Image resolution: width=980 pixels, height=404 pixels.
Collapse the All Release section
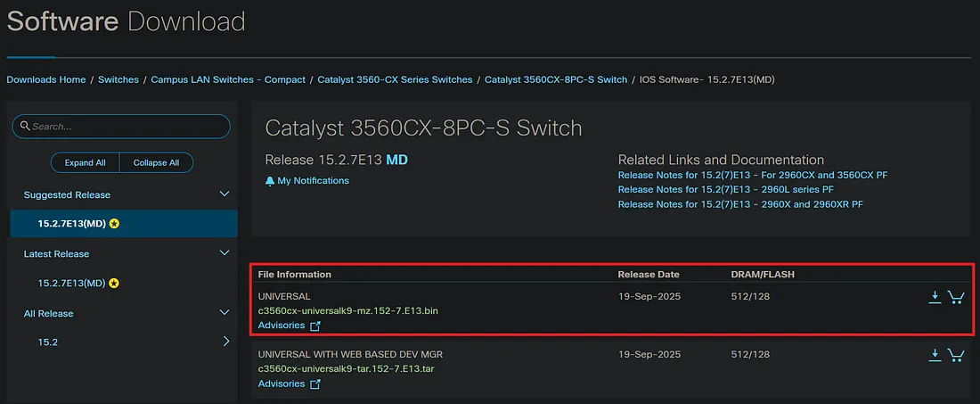pos(225,313)
